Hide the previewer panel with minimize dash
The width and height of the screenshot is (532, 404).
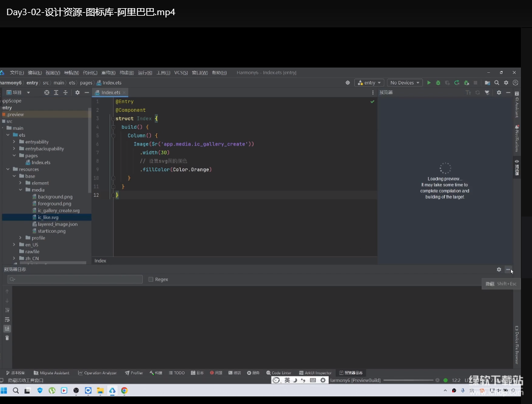click(x=508, y=93)
